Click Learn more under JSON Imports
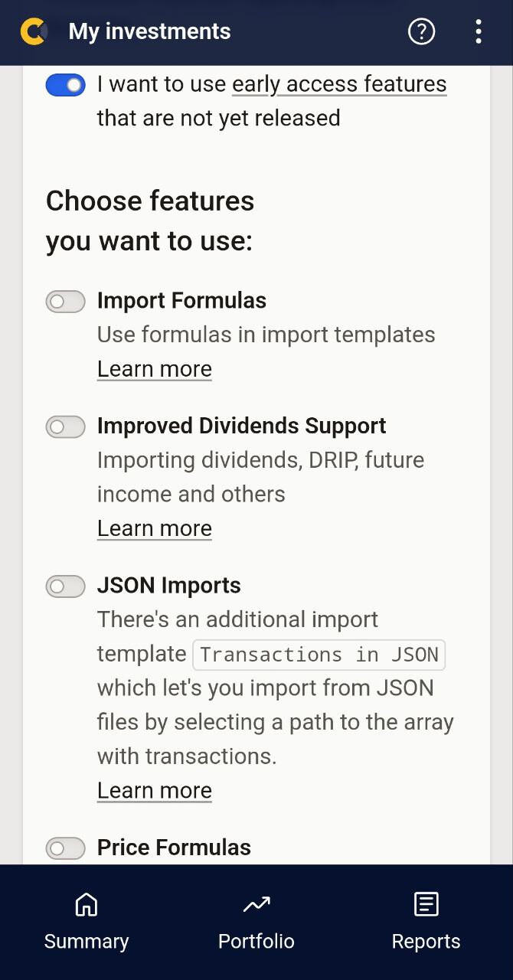 155,791
